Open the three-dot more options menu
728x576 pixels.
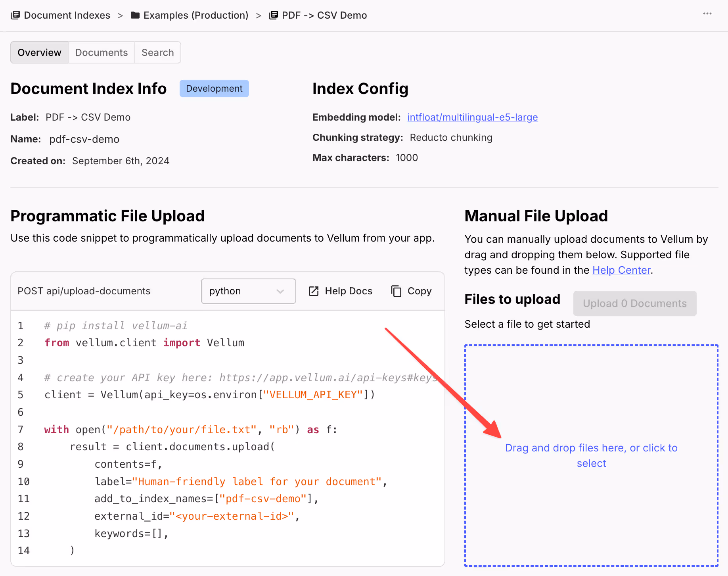coord(707,13)
